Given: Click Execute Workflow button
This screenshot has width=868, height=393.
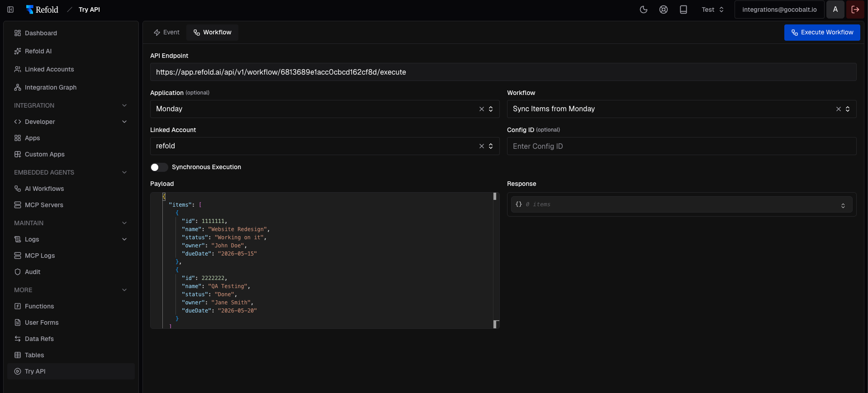Looking at the screenshot, I should pos(822,33).
